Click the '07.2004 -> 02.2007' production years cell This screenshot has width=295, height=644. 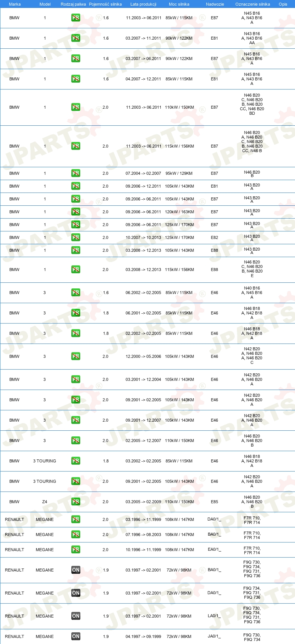[143, 173]
